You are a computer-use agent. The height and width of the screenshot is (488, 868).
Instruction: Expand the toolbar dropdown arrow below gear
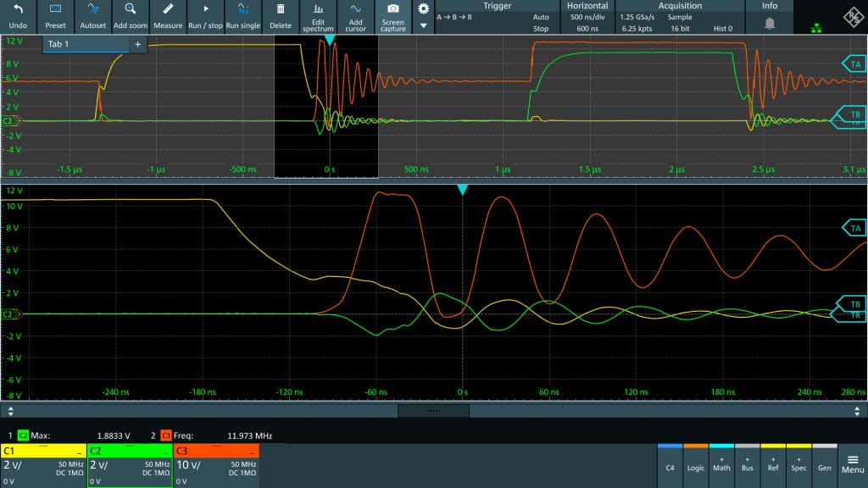tap(424, 25)
